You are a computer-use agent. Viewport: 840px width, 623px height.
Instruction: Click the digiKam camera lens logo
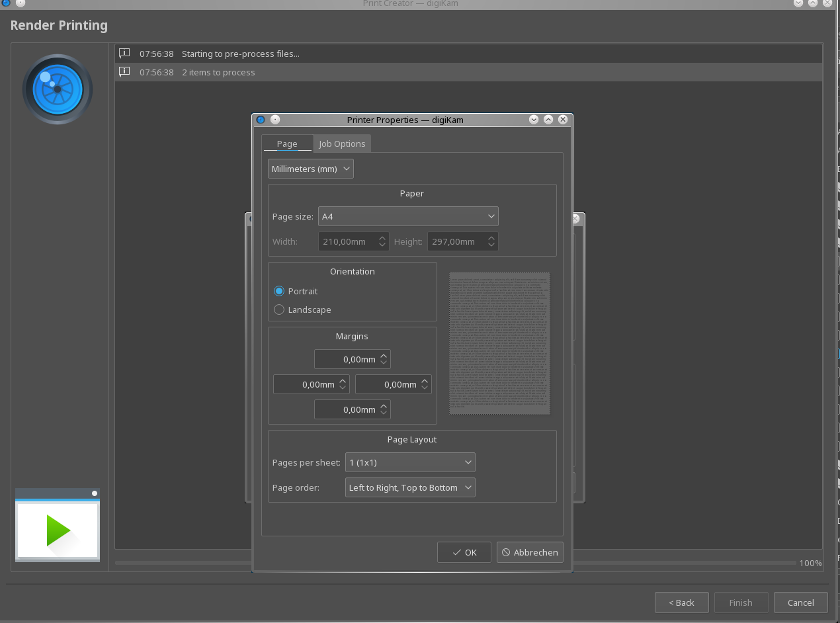(58, 89)
